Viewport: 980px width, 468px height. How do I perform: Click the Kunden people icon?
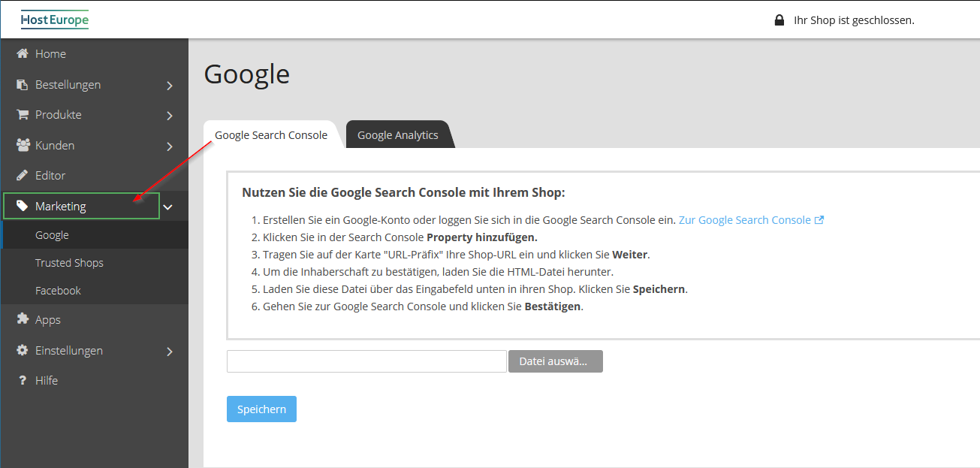pos(23,146)
